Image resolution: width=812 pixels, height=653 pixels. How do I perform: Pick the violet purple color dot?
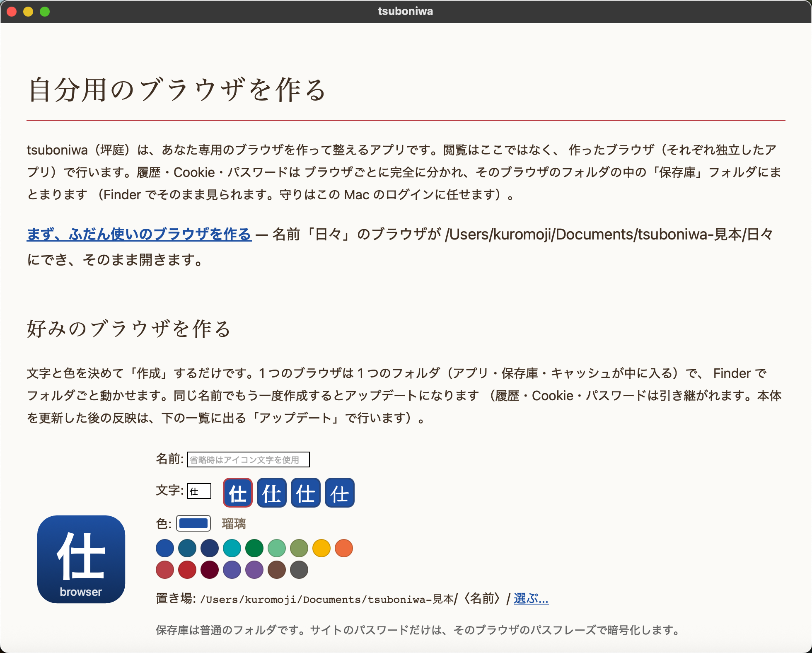(x=254, y=570)
